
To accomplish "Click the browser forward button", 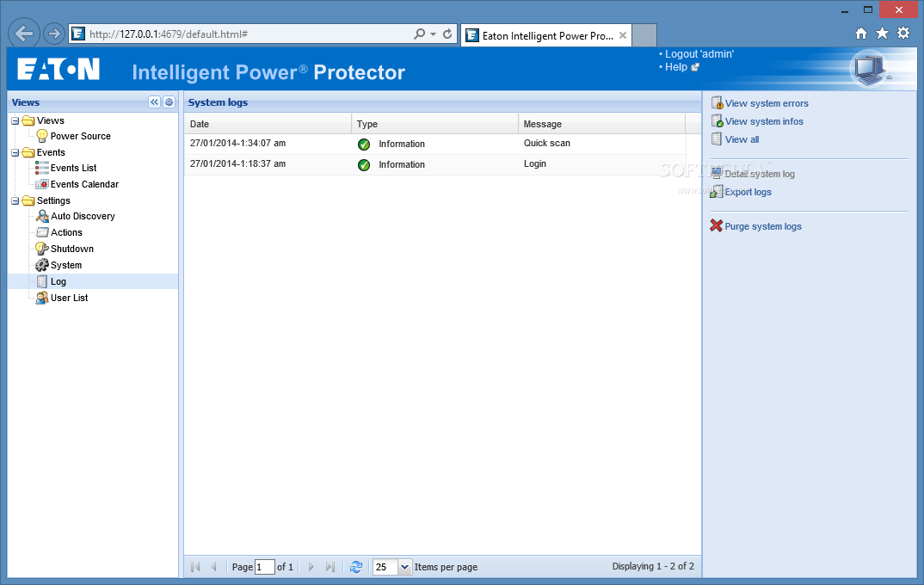I will (54, 34).
